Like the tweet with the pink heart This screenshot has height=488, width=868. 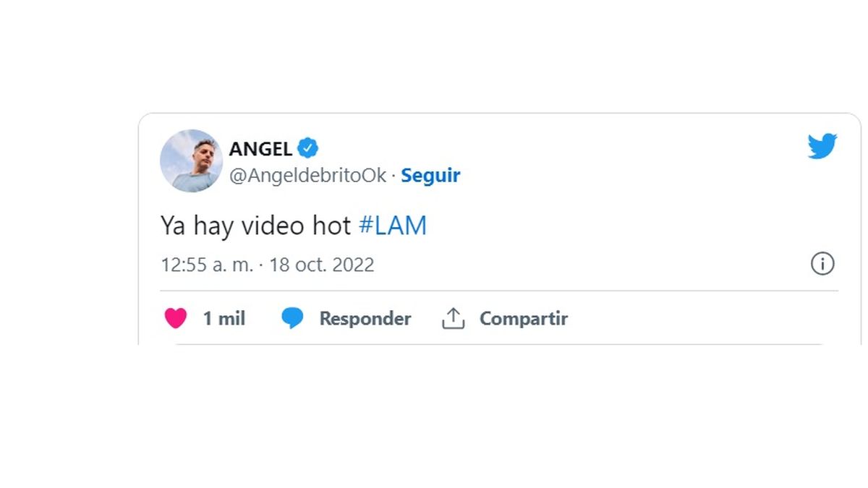(176, 318)
